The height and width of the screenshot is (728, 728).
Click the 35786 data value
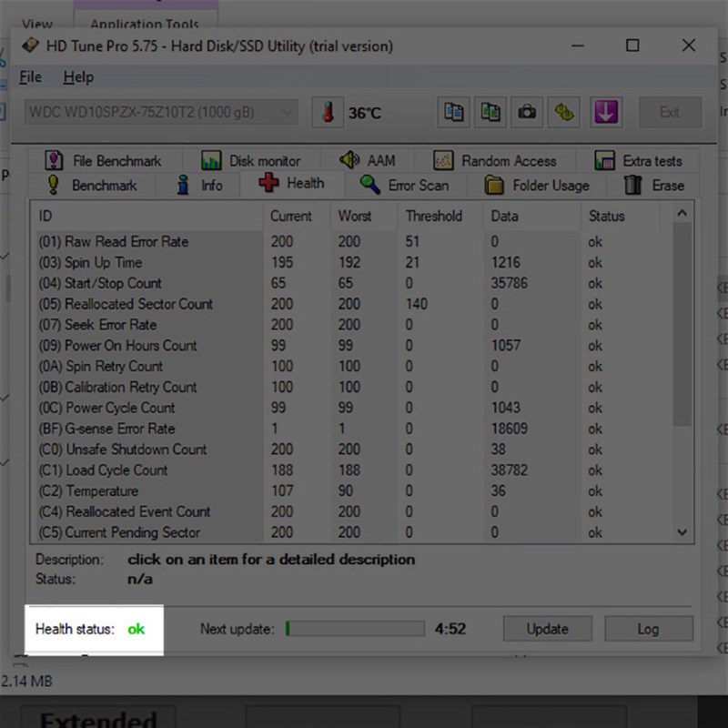[x=510, y=283]
